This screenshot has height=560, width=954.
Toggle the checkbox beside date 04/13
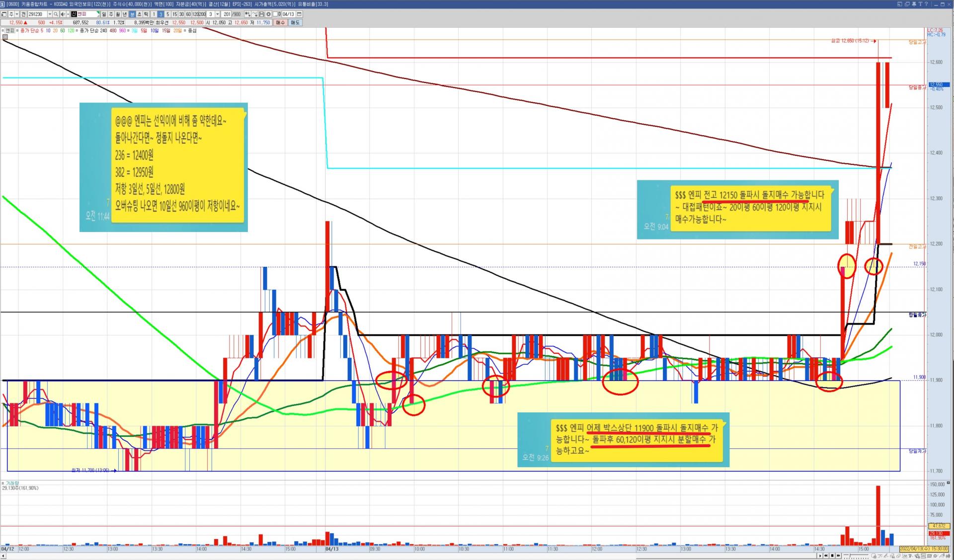click(x=275, y=14)
